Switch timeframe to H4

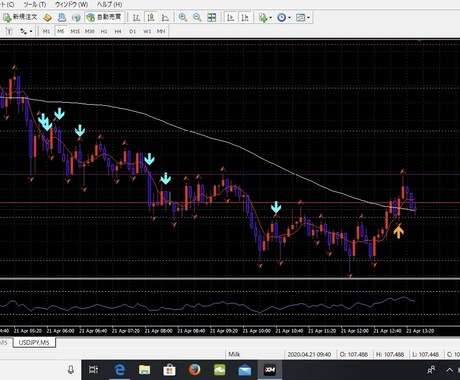click(x=118, y=31)
